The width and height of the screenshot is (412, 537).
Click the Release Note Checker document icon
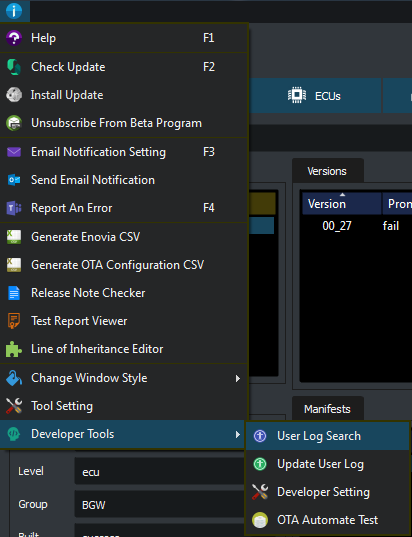click(14, 293)
